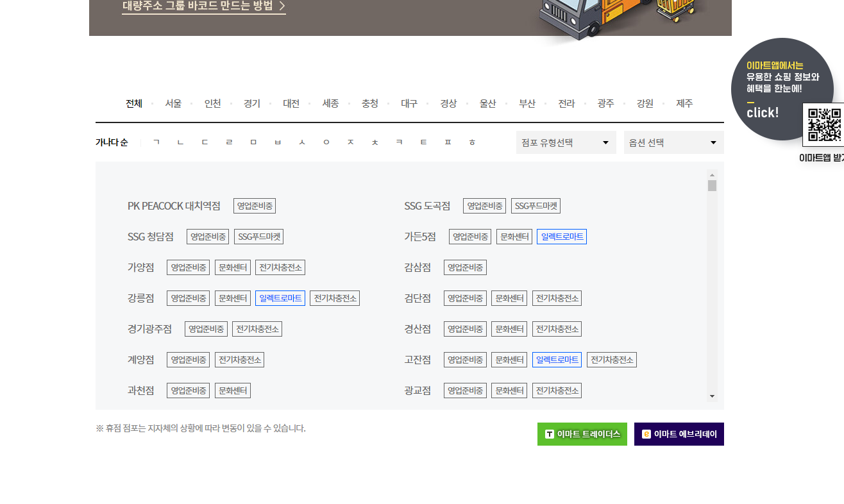The image size is (844, 504).
Task: Scan the Emart app QR code
Action: [823, 125]
